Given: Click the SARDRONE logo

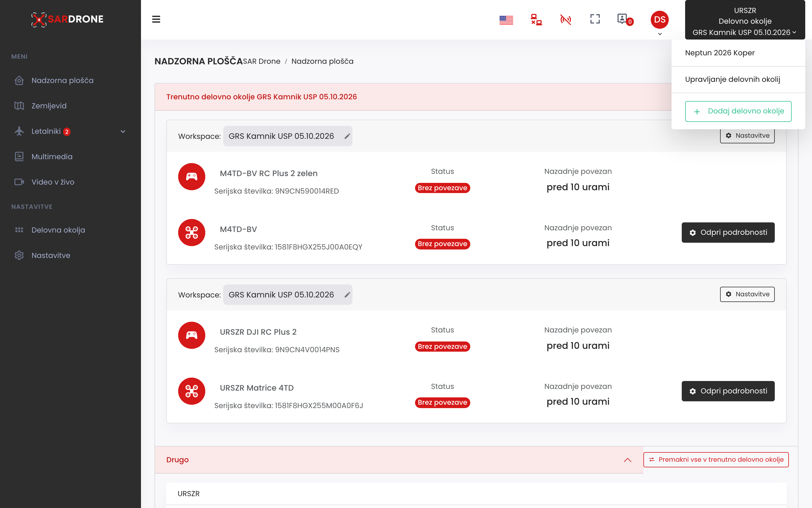Looking at the screenshot, I should pyautogui.click(x=67, y=19).
